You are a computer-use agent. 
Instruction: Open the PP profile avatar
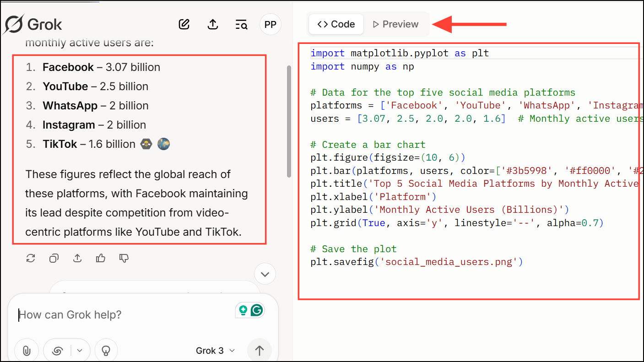pos(270,24)
